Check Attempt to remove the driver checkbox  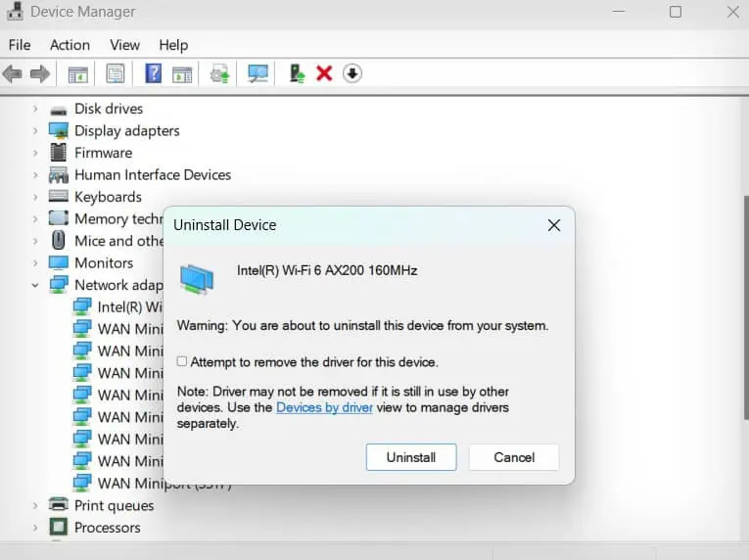coord(181,361)
